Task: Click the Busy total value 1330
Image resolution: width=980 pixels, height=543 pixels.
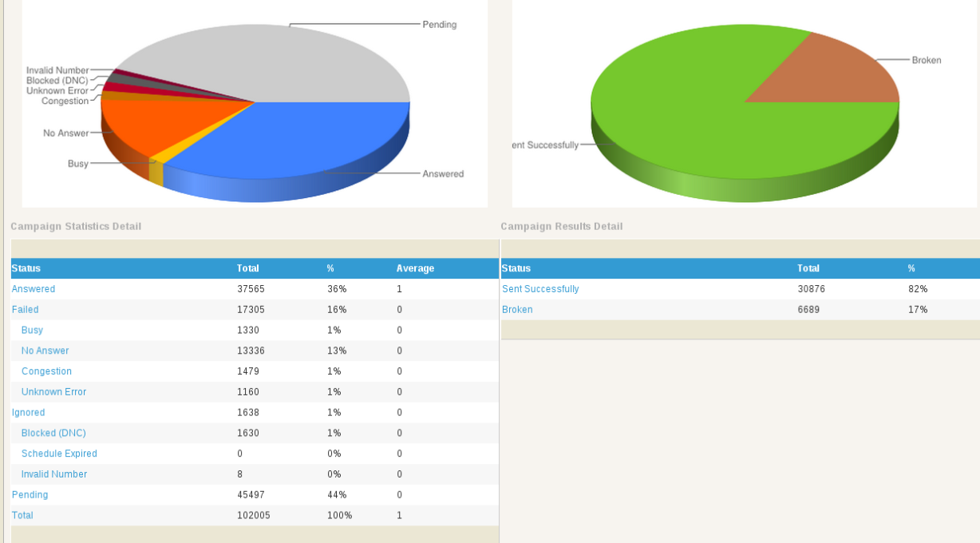Action: click(x=248, y=331)
